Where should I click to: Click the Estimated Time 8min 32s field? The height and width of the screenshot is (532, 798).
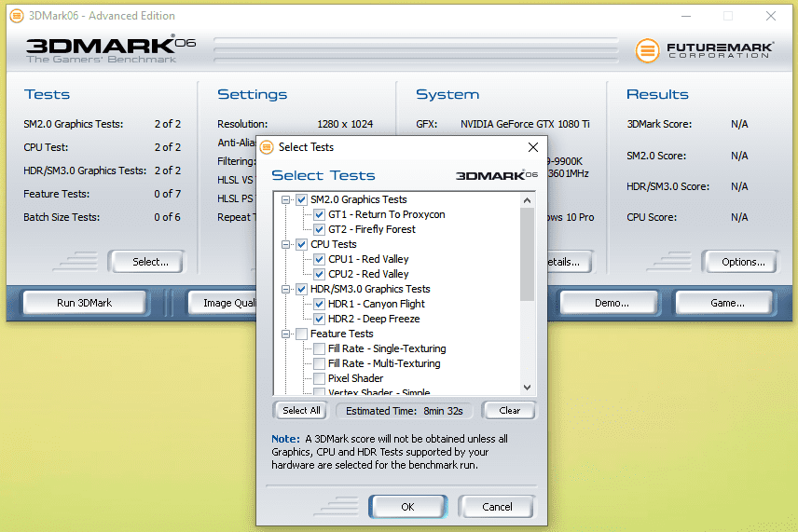(x=404, y=411)
